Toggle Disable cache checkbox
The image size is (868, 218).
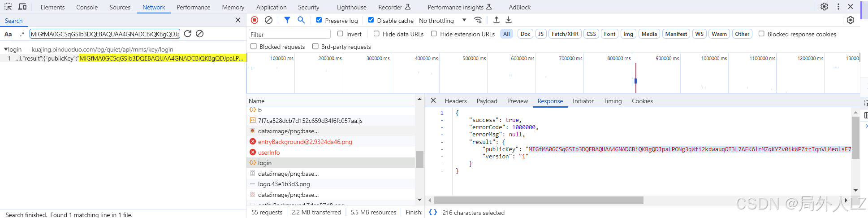tap(371, 20)
